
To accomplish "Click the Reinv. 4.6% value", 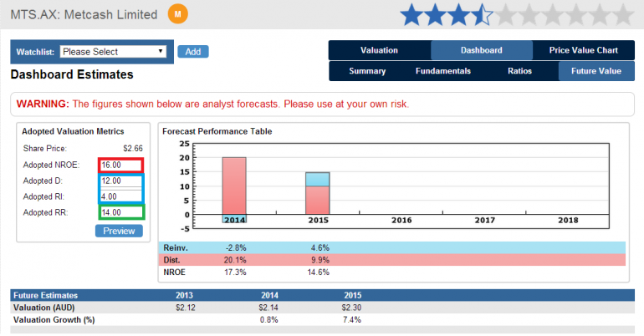I will pyautogui.click(x=320, y=247).
